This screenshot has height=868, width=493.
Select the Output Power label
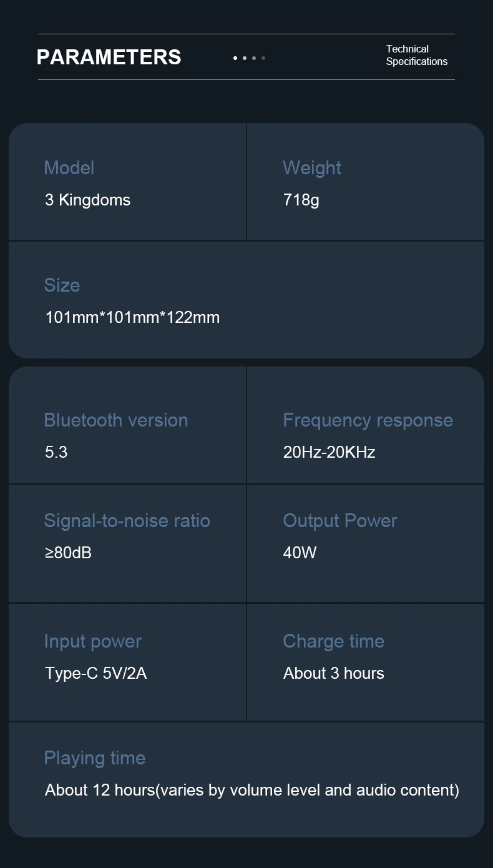click(340, 520)
